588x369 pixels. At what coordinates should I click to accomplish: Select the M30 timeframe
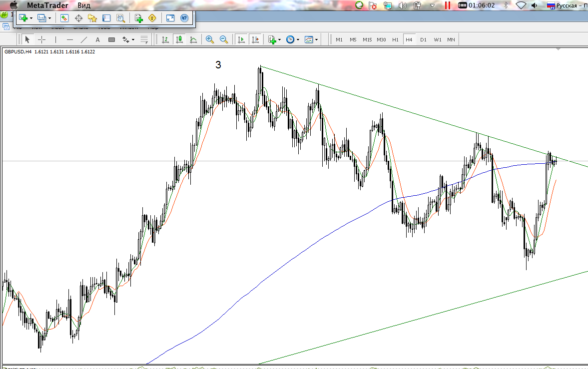381,39
